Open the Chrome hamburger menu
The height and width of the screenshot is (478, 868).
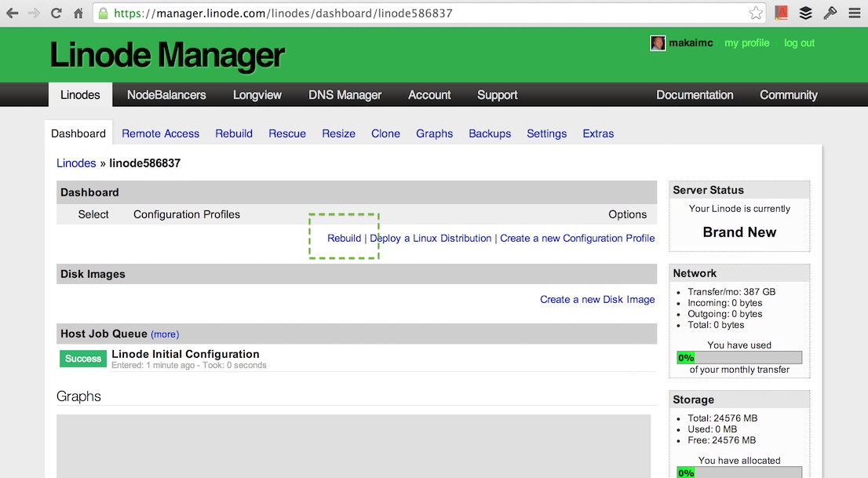pos(855,13)
